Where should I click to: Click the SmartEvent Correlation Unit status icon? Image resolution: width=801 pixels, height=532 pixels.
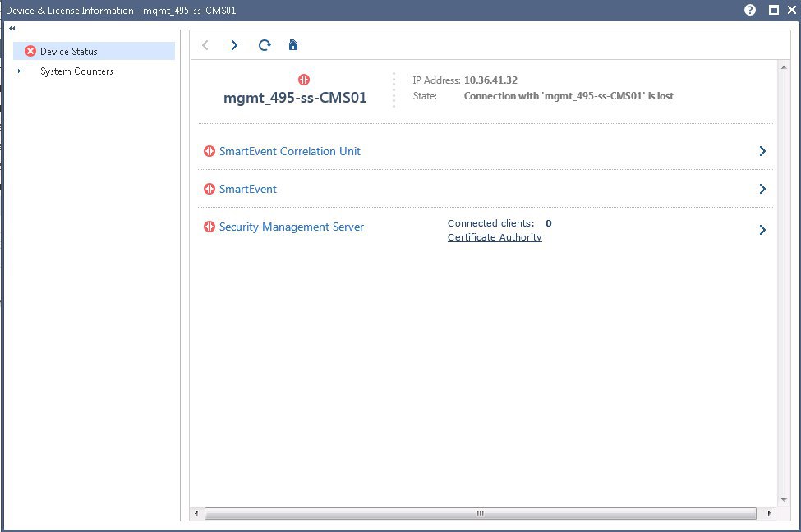click(x=209, y=151)
